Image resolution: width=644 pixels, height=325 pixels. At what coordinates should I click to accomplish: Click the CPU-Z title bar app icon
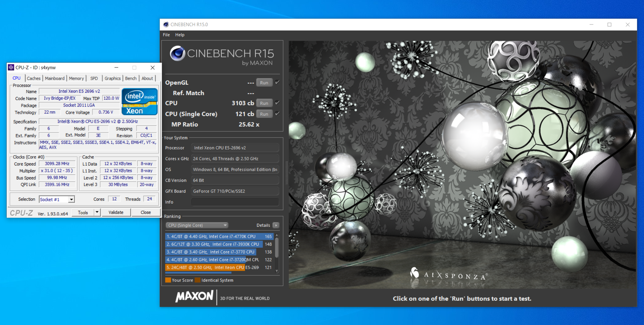pyautogui.click(x=11, y=67)
